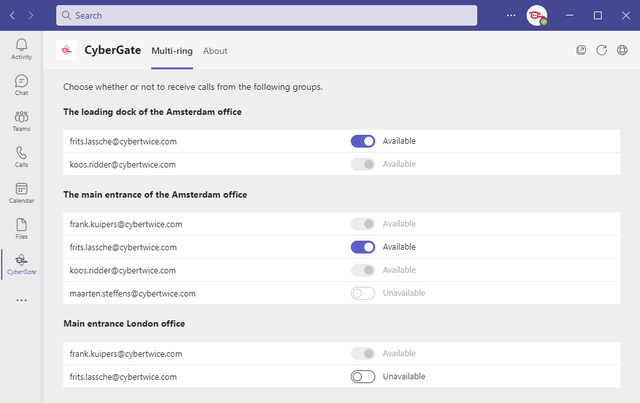Select heading 'Main entrance London office'

coord(124,324)
